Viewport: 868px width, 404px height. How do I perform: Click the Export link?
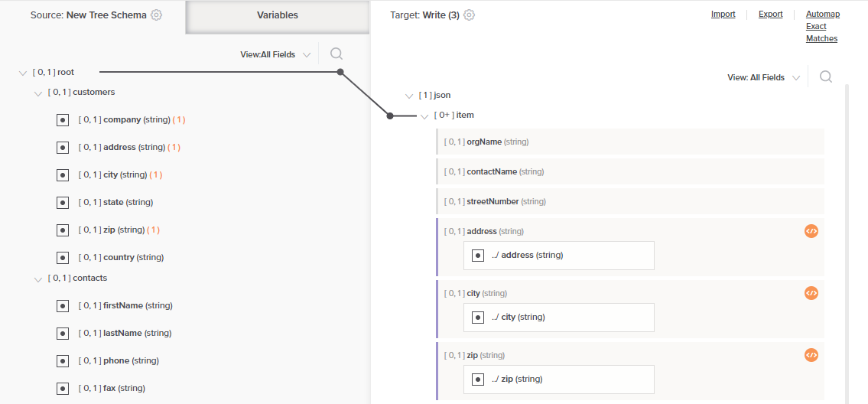[x=771, y=15]
